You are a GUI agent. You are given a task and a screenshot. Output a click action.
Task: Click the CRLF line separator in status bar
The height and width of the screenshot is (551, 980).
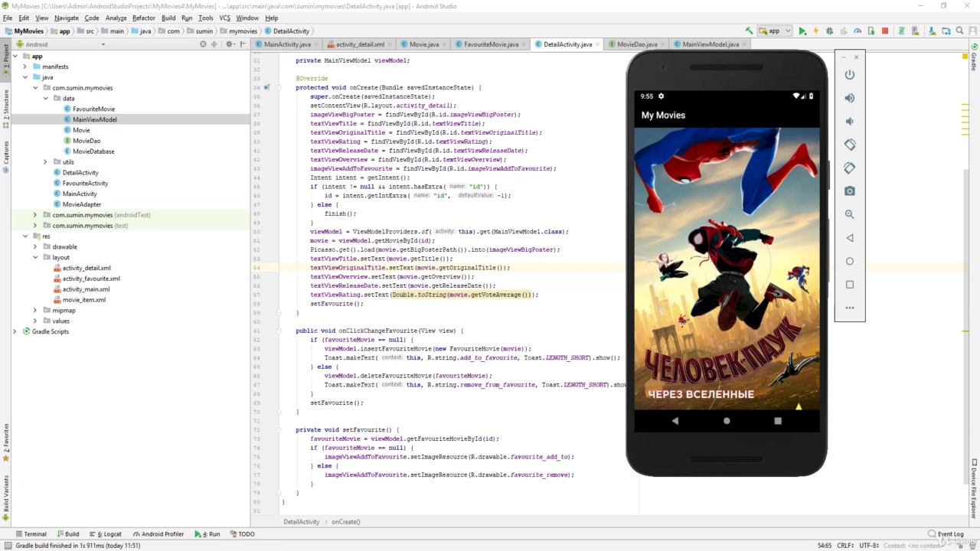pyautogui.click(x=845, y=546)
